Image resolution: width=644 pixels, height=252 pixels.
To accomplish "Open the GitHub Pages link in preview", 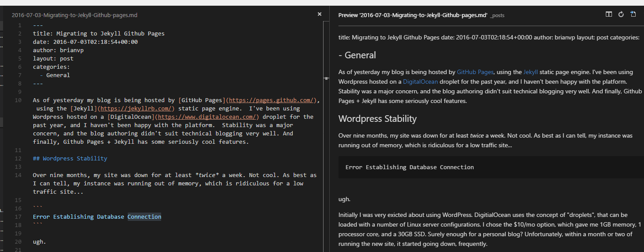I will click(x=475, y=72).
